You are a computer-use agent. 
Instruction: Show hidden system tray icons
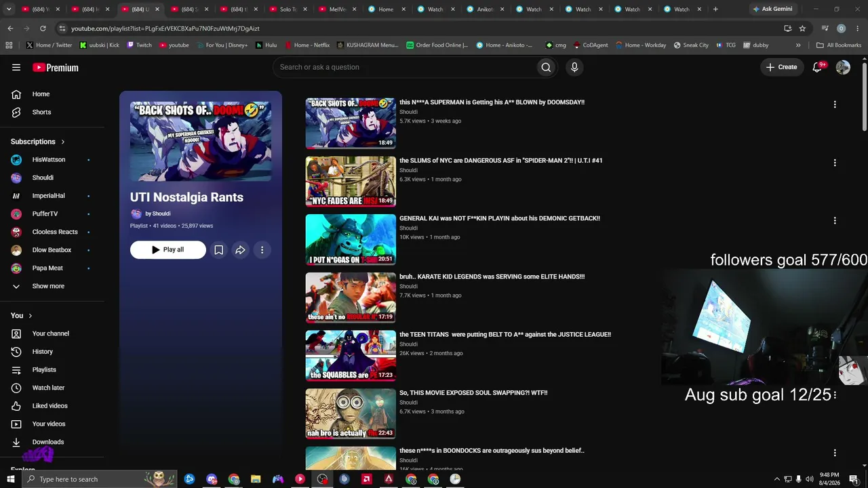[776, 479]
